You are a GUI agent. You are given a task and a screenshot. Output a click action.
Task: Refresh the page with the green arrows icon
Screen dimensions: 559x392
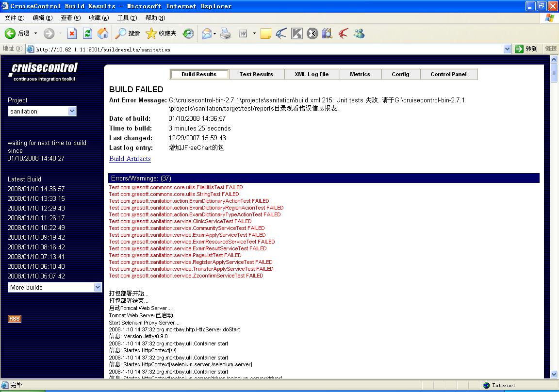87,33
